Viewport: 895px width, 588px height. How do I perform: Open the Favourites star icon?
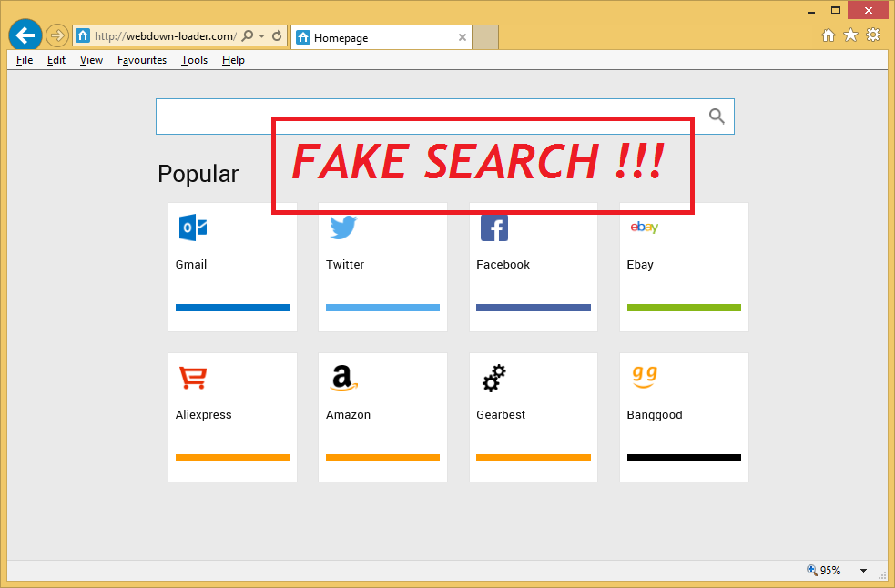(850, 35)
